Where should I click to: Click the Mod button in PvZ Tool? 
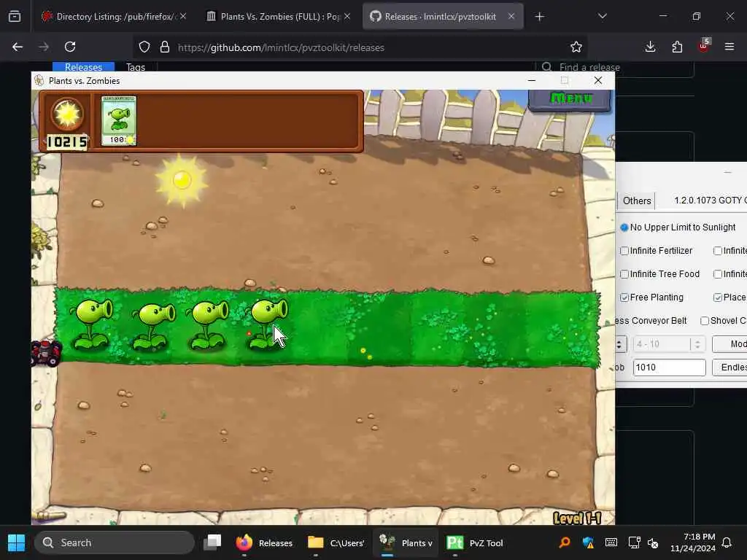click(729, 344)
